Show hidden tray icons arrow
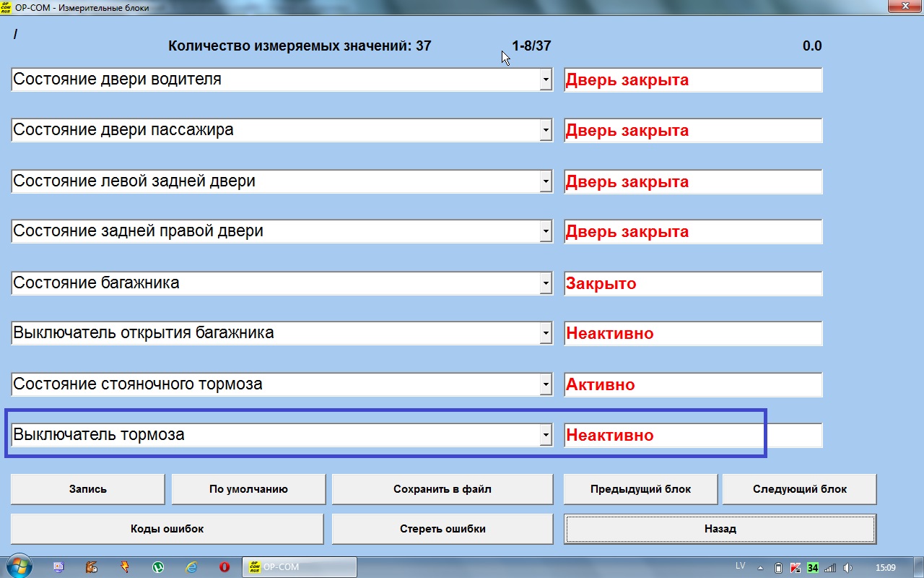The image size is (924, 578). pos(759,567)
